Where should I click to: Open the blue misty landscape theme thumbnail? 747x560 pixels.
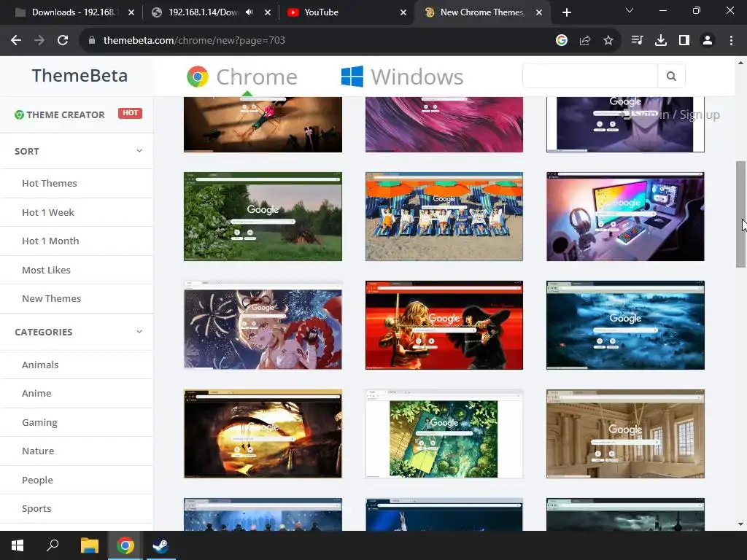point(625,325)
